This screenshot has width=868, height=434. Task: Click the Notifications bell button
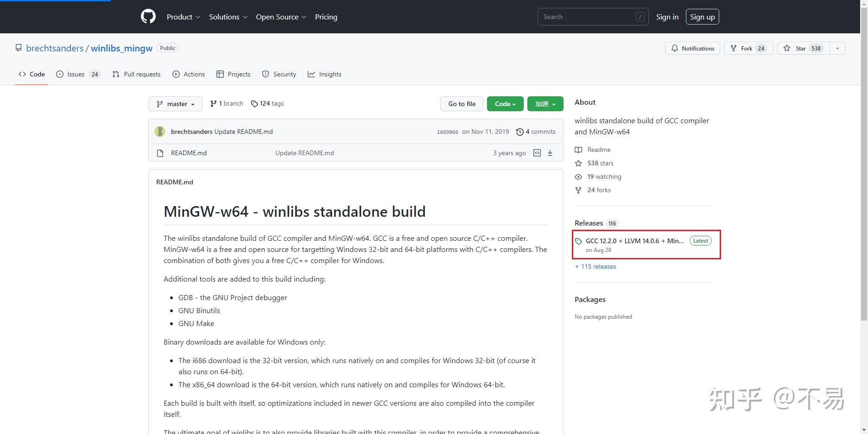(x=692, y=48)
